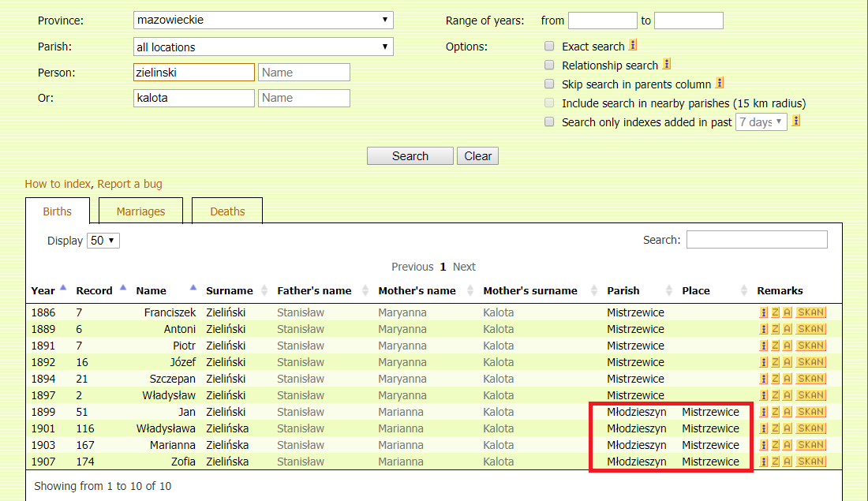Click the A icon in Piotr's 1891 row
868x501 pixels.
click(787, 346)
